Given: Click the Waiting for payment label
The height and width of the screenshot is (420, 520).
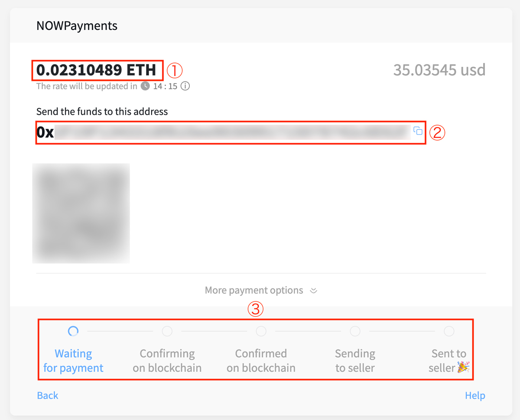Looking at the screenshot, I should point(73,361).
